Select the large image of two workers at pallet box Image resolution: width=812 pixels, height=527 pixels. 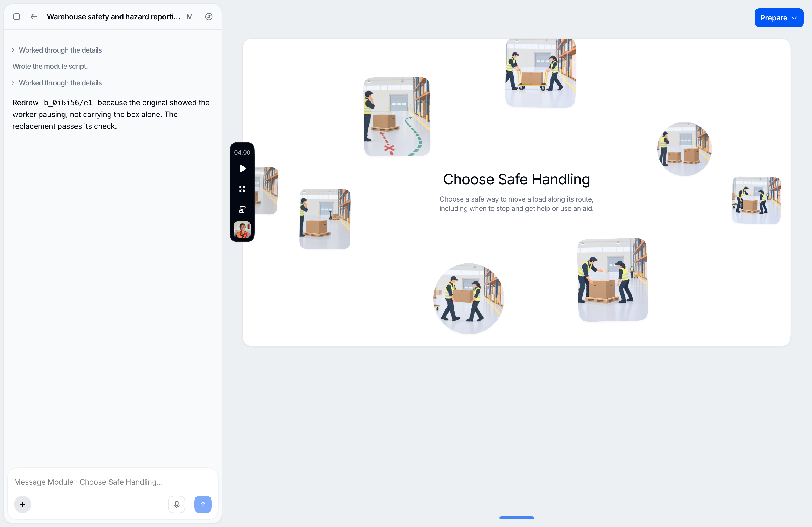click(613, 280)
